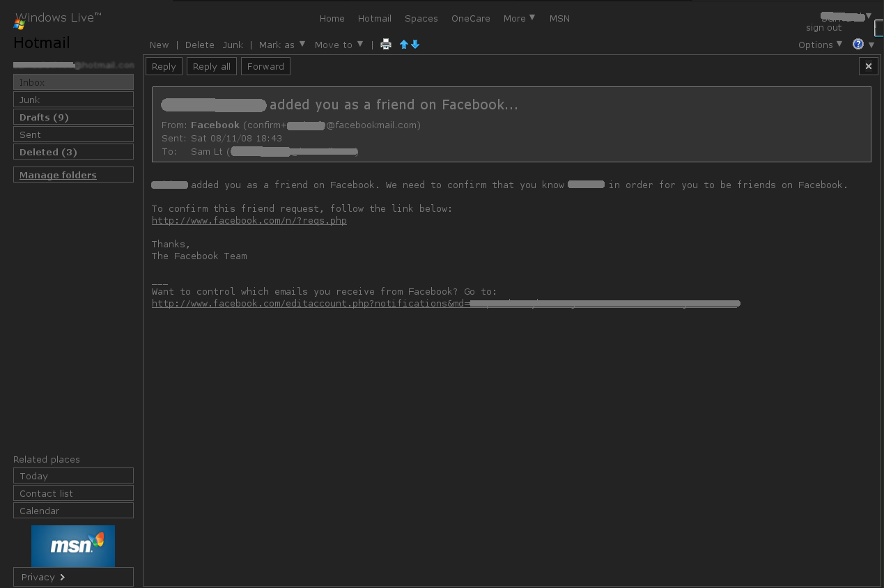This screenshot has height=588, width=884.
Task: Close the open message with X
Action: (868, 66)
